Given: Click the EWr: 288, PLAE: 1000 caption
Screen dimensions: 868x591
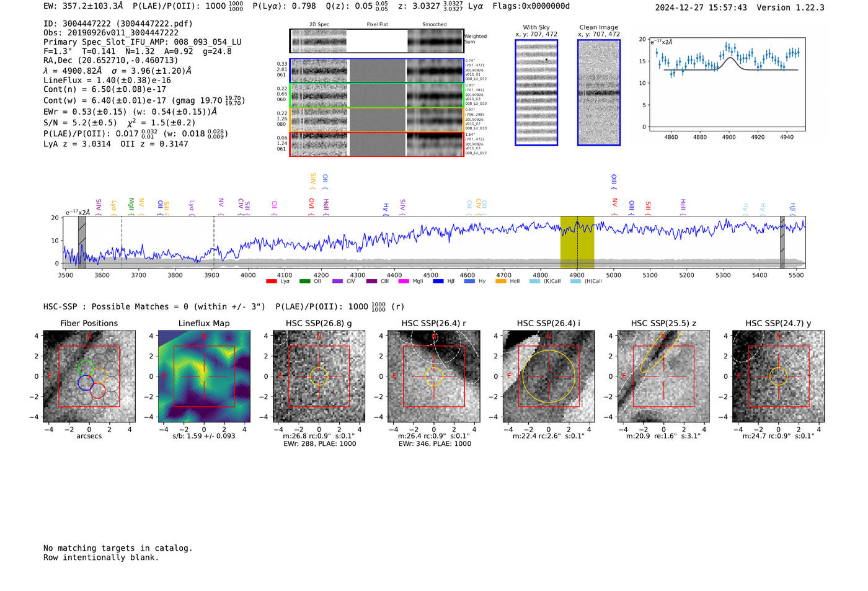Looking at the screenshot, I should coord(320,444).
